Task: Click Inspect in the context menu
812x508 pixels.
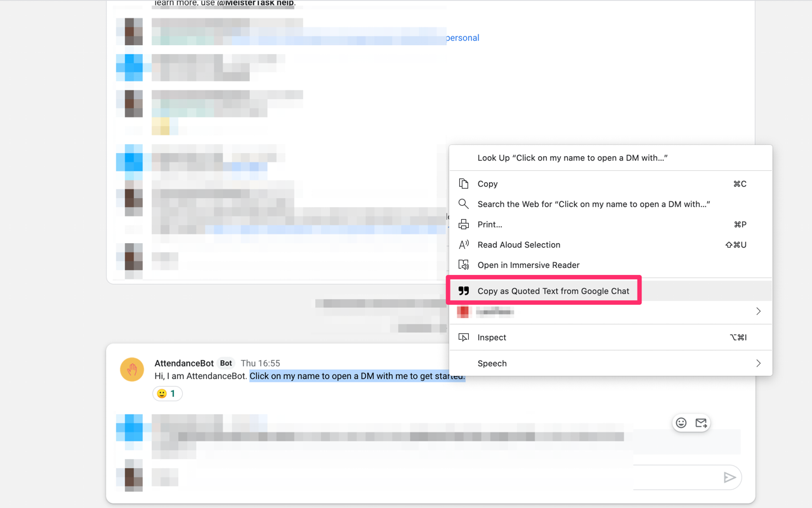Action: click(610, 337)
